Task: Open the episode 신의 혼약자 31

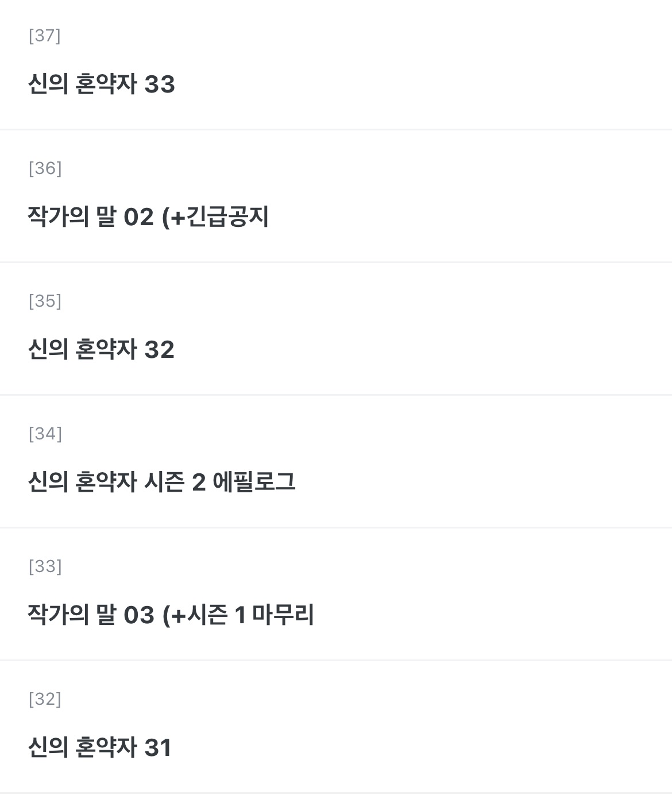Action: coord(100,748)
